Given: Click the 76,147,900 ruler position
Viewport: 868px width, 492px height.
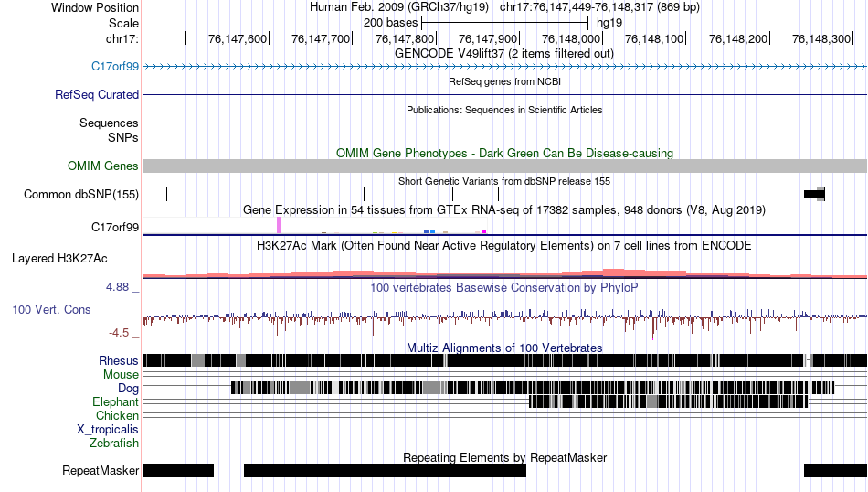Looking at the screenshot, I should 488,38.
